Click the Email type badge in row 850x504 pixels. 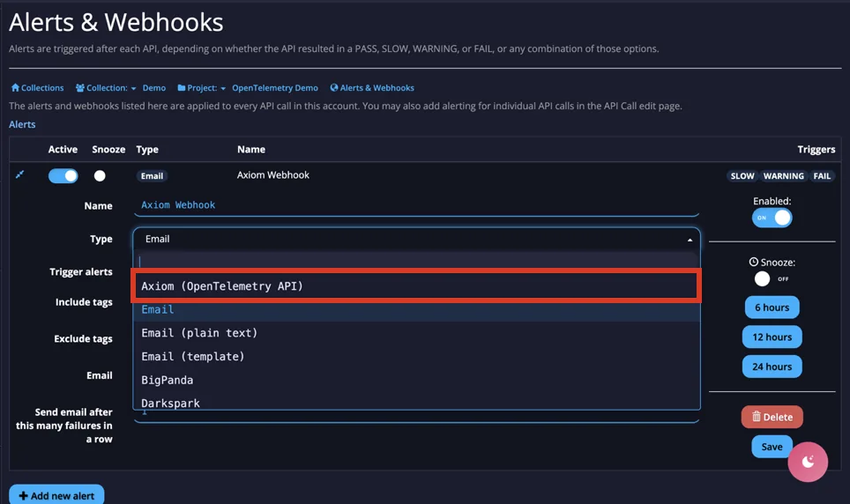[152, 175]
